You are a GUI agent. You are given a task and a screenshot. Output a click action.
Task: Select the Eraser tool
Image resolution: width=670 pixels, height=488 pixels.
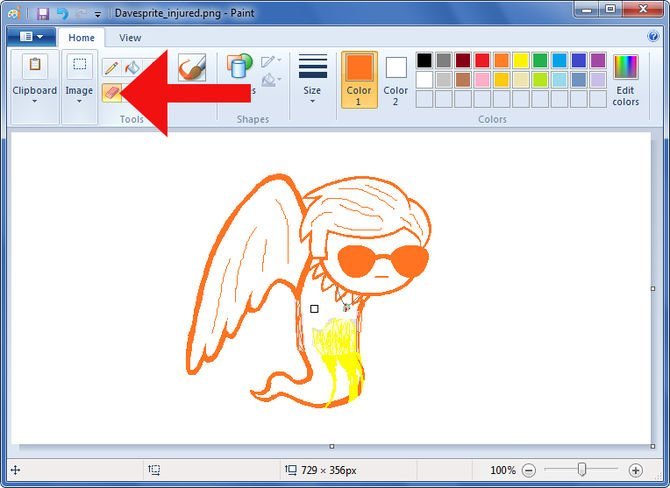[111, 91]
